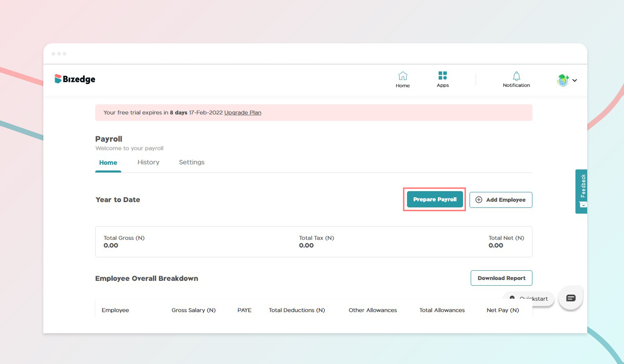Click the Prepare Payroll button

[x=434, y=199]
